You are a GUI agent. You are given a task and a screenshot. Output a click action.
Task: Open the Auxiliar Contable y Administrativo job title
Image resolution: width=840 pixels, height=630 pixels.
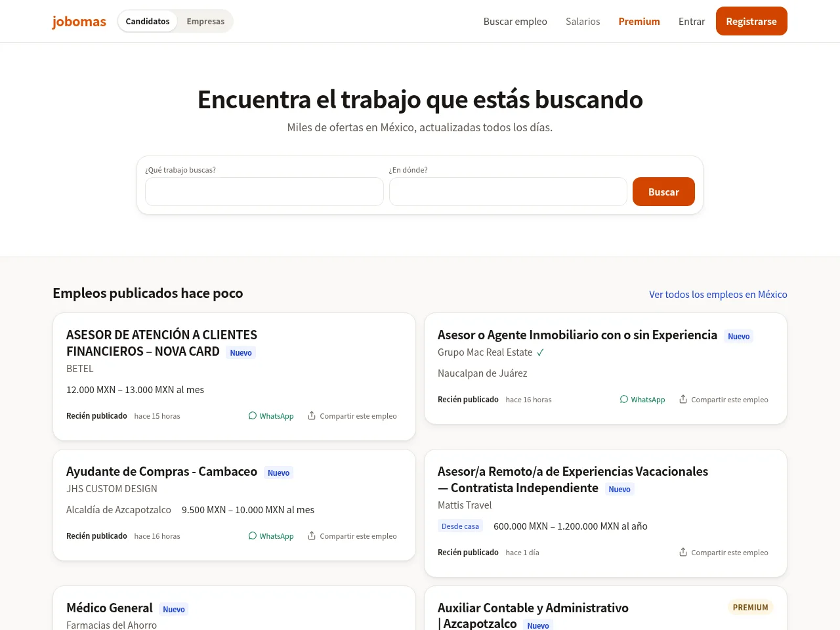533,616
